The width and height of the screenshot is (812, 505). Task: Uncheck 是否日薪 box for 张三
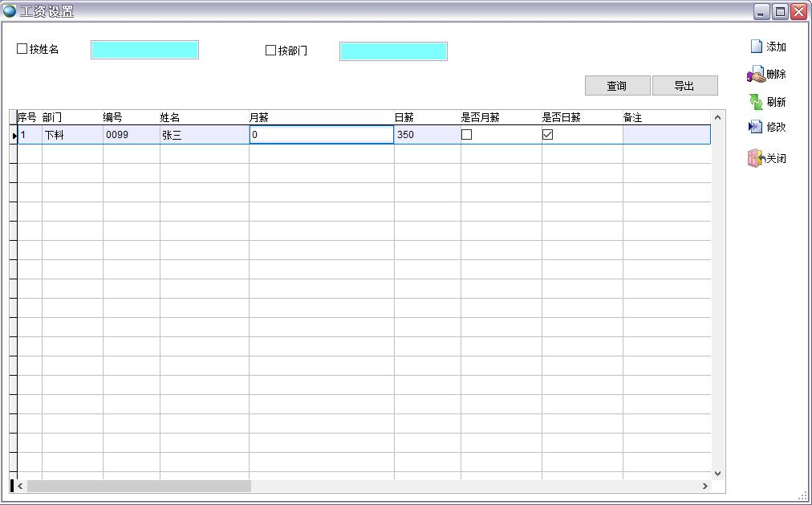point(547,135)
